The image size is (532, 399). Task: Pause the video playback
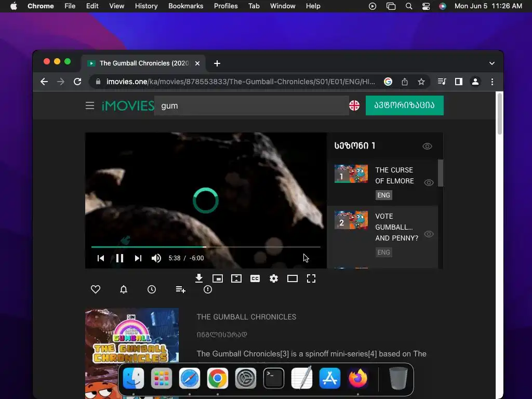[119, 258]
